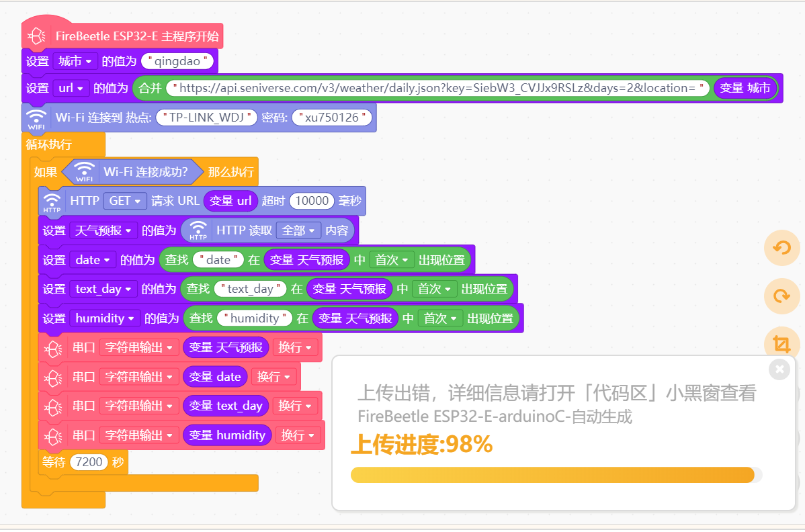The image size is (805, 532).
Task: Click the 变量 date serial output block
Action: pos(215,377)
